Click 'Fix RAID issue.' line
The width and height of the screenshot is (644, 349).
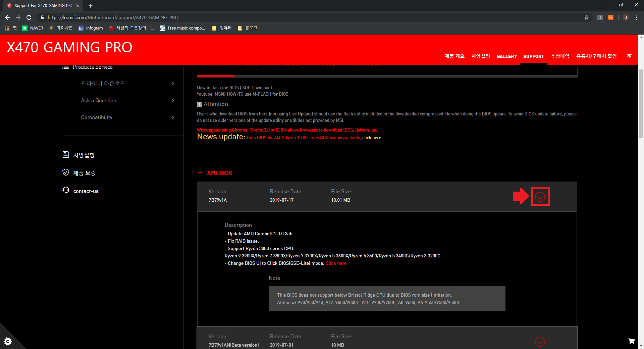click(x=241, y=241)
